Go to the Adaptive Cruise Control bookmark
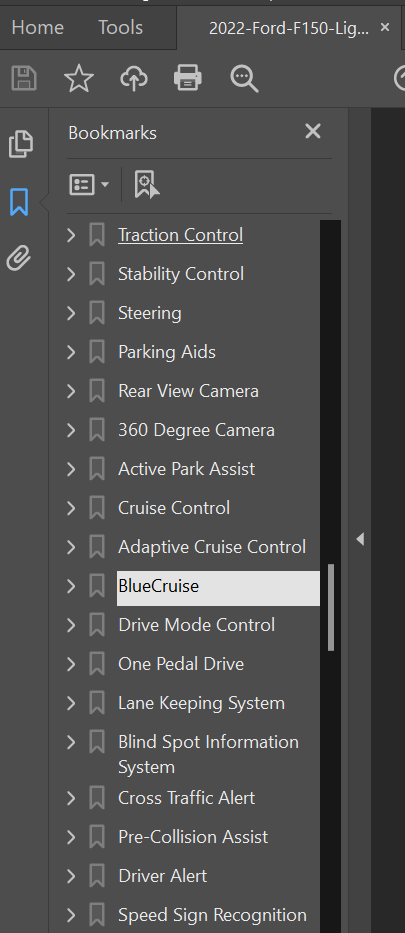This screenshot has width=405, height=933. pos(212,547)
